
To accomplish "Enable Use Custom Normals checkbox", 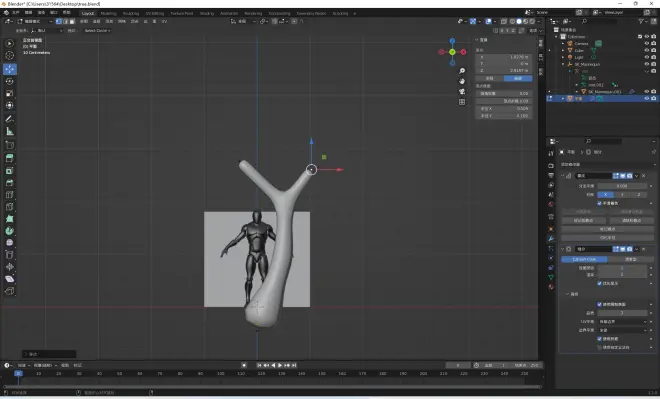I will point(599,347).
